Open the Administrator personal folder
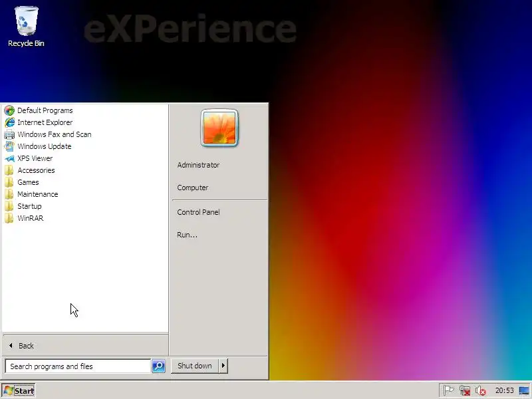The height and width of the screenshot is (399, 532). point(198,165)
